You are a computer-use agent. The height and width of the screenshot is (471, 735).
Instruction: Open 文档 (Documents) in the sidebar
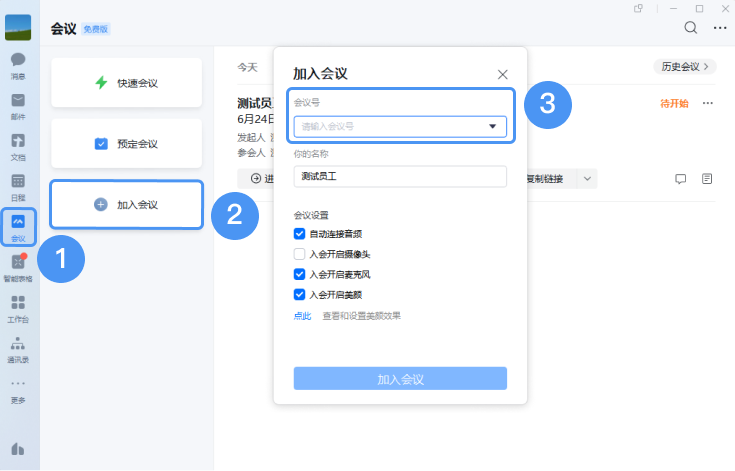[x=18, y=146]
